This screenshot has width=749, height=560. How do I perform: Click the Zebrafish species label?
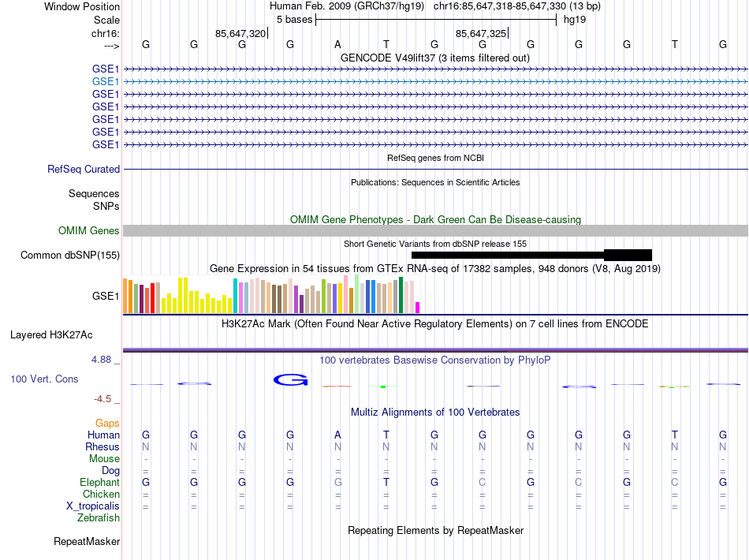coord(99,517)
